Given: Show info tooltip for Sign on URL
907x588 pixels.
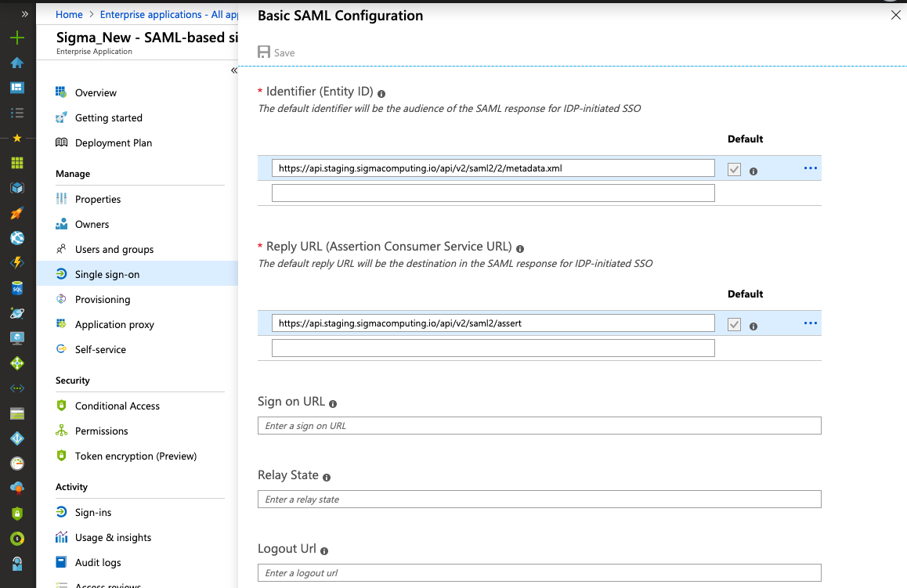Looking at the screenshot, I should coord(333,403).
